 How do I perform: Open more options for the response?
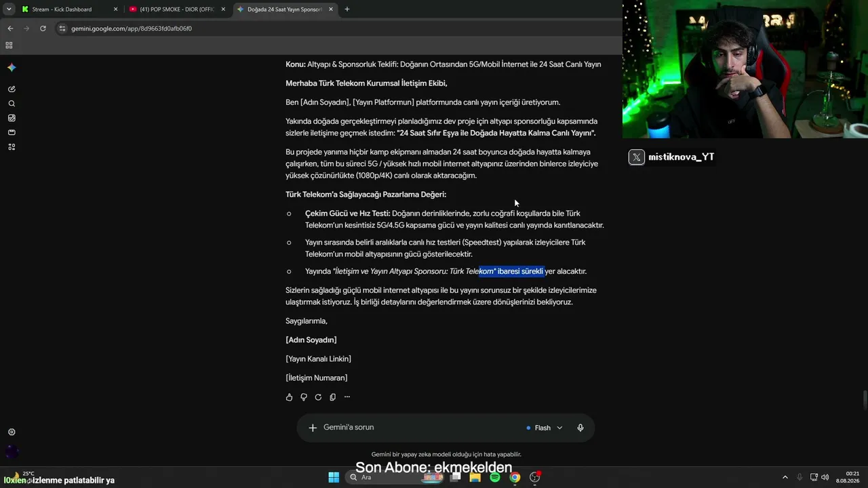pyautogui.click(x=347, y=397)
